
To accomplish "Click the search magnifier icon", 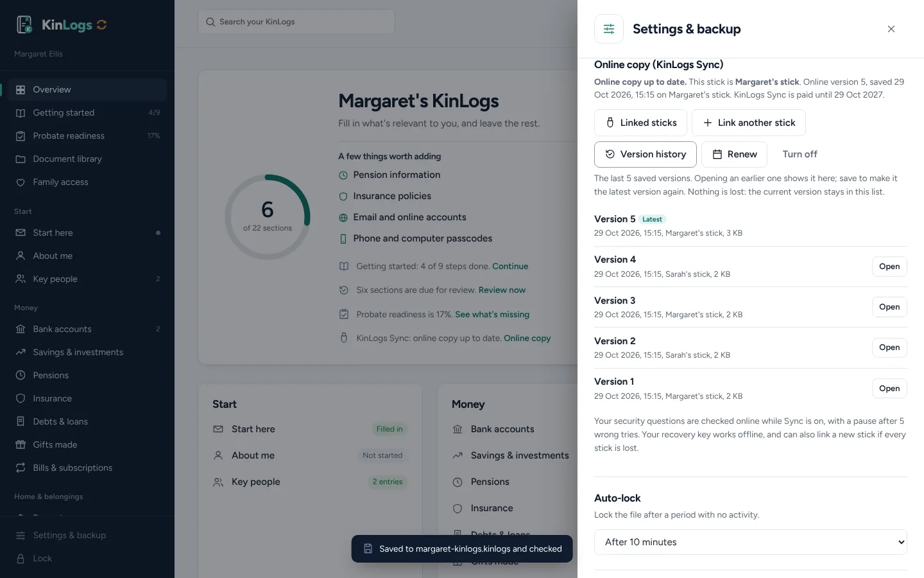I will [x=210, y=22].
